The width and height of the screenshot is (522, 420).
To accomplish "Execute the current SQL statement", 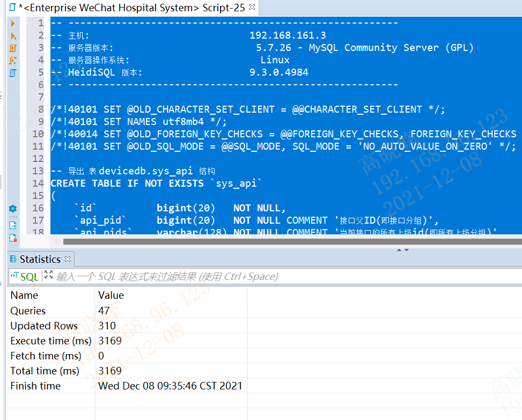I will point(13,23).
